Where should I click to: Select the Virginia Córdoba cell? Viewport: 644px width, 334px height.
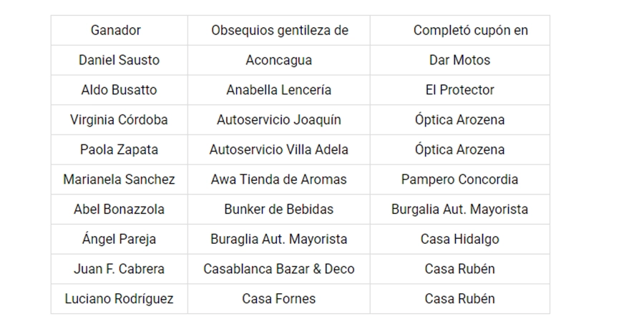(x=119, y=120)
